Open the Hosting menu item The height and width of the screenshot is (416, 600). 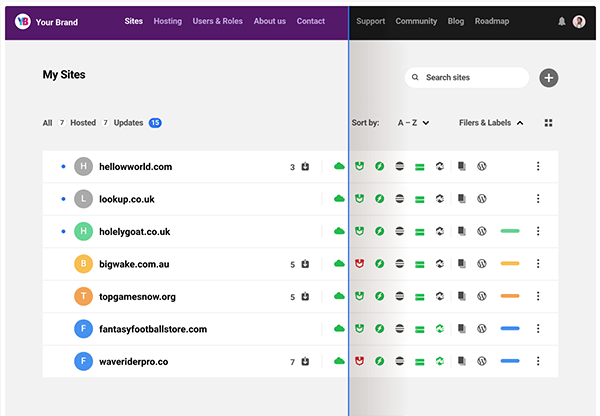coord(168,21)
